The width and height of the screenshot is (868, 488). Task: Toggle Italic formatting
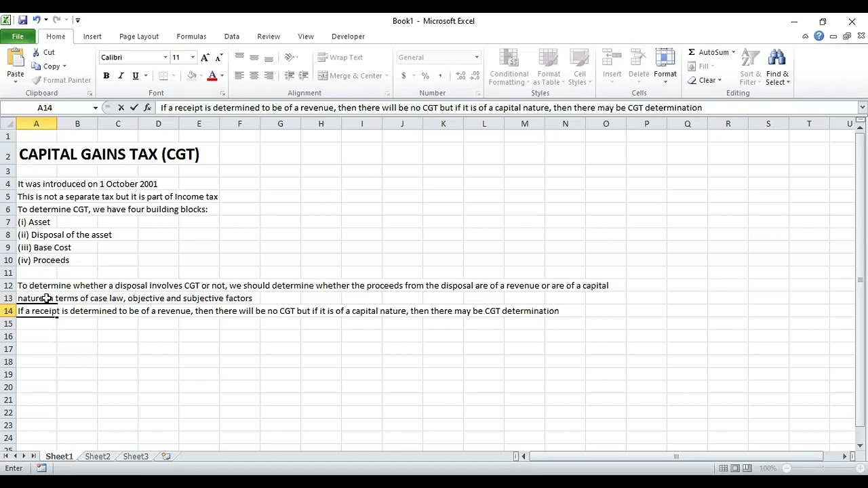click(x=121, y=76)
